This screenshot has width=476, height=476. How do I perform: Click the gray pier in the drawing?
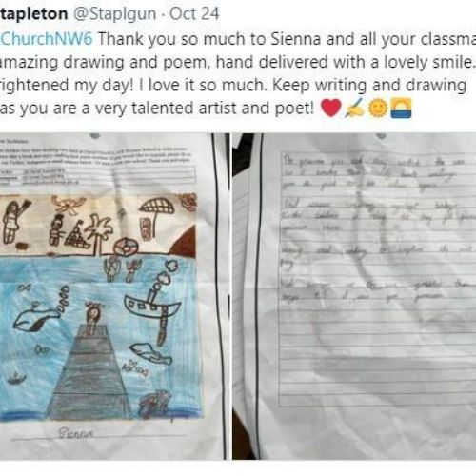coord(89,370)
